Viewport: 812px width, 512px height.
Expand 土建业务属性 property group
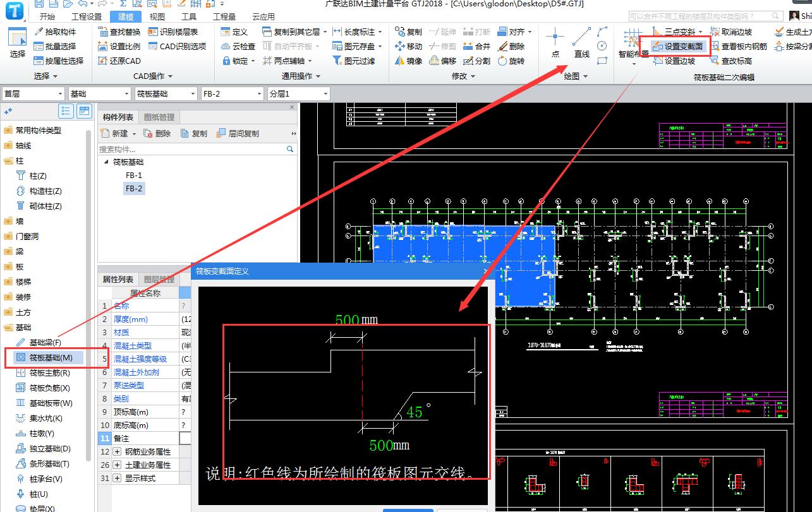(118, 465)
